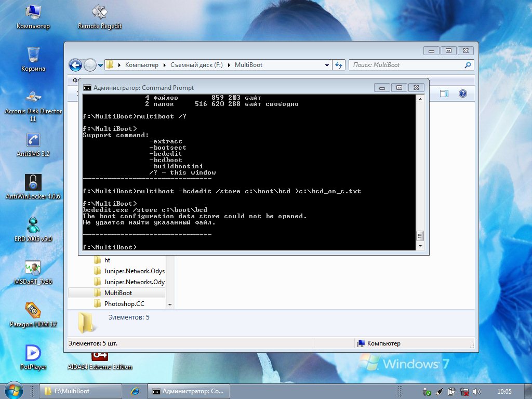Click the Command Prompt scrollbar down arrow
Viewport: 532px width, 399px height.
(420, 246)
